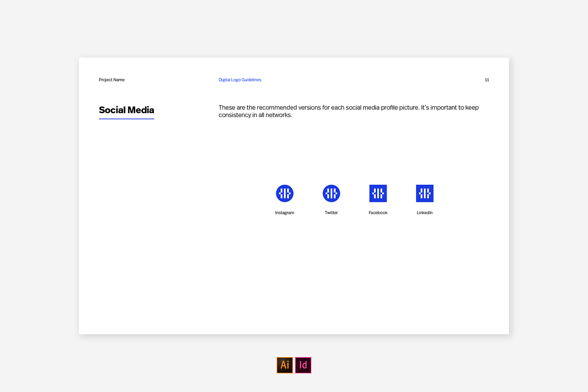Click the blue underline beneath Social Media
This screenshot has height=392, width=588.
[126, 119]
